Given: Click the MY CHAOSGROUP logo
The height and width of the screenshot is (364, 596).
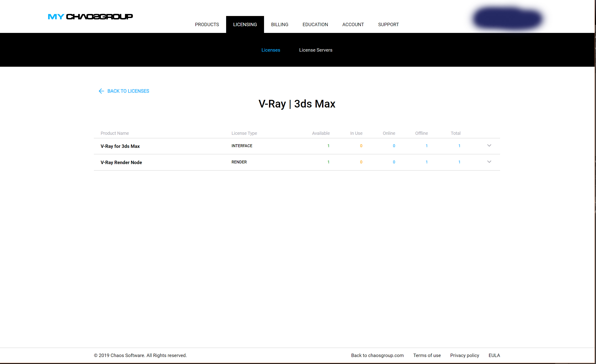Looking at the screenshot, I should 90,16.
